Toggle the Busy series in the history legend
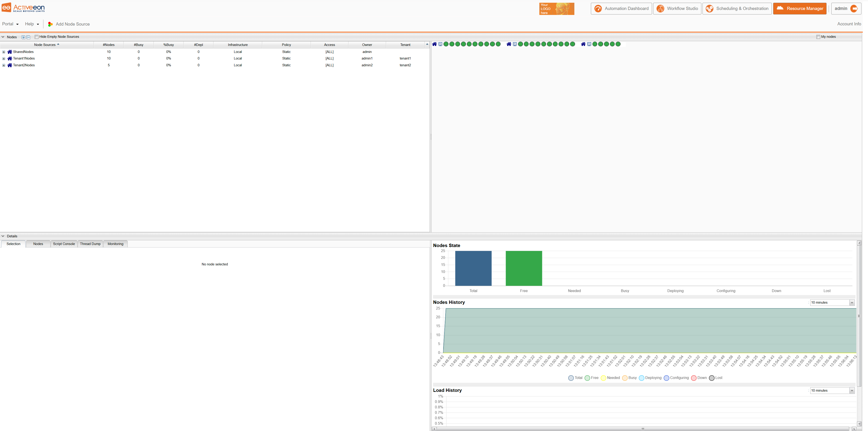Screen dimensions: 868x431 coord(629,378)
